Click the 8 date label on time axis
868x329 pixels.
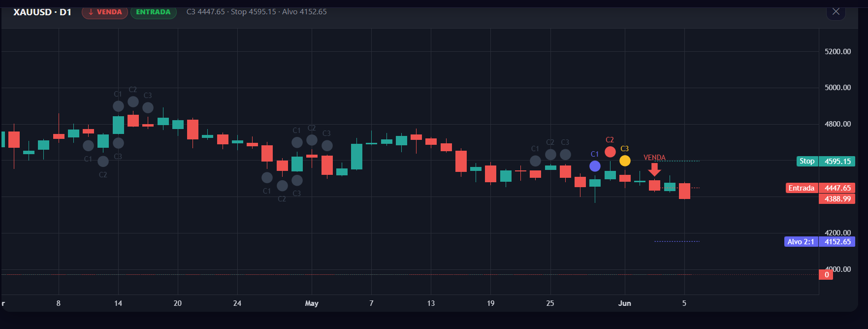59,303
